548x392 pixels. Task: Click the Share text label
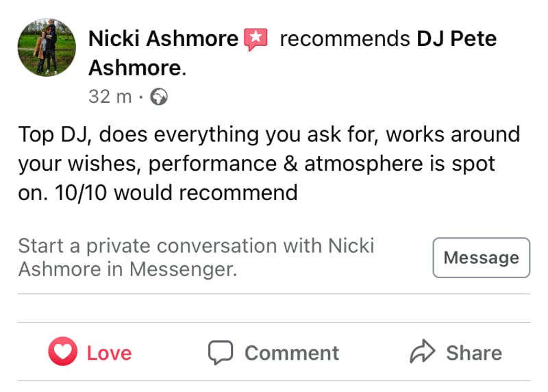point(474,353)
